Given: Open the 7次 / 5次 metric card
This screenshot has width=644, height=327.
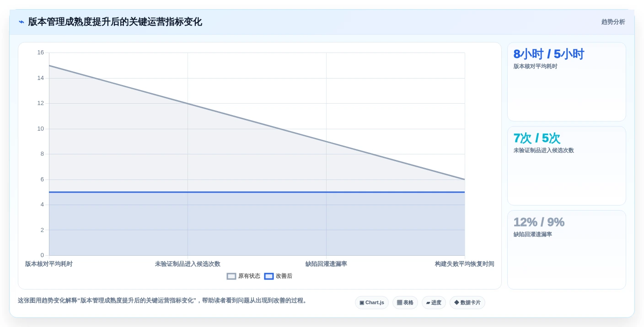Looking at the screenshot, I should coord(567,166).
